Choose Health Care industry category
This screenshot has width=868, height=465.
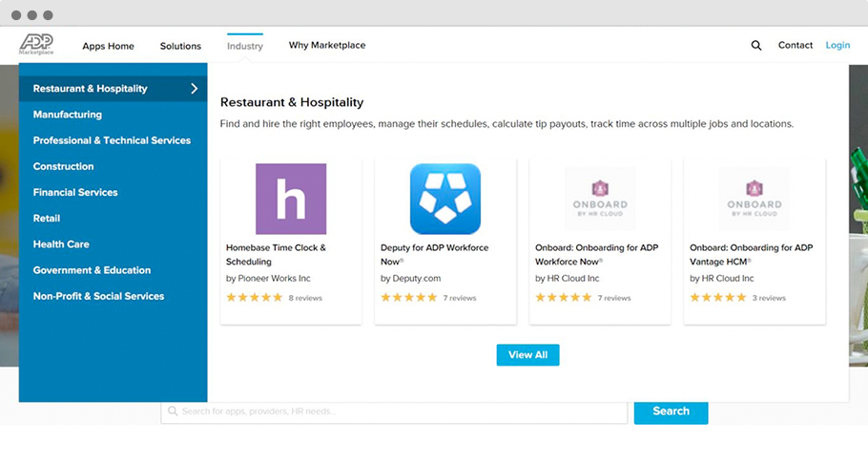pos(61,244)
